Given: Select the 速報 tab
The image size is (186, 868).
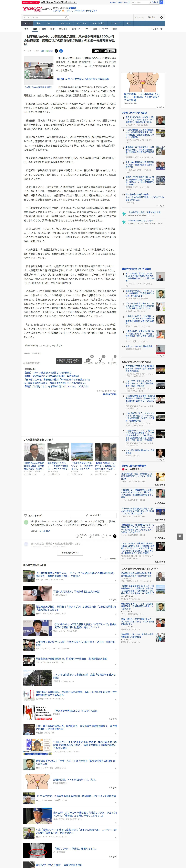Looking at the screenshot, I should pos(38,24).
